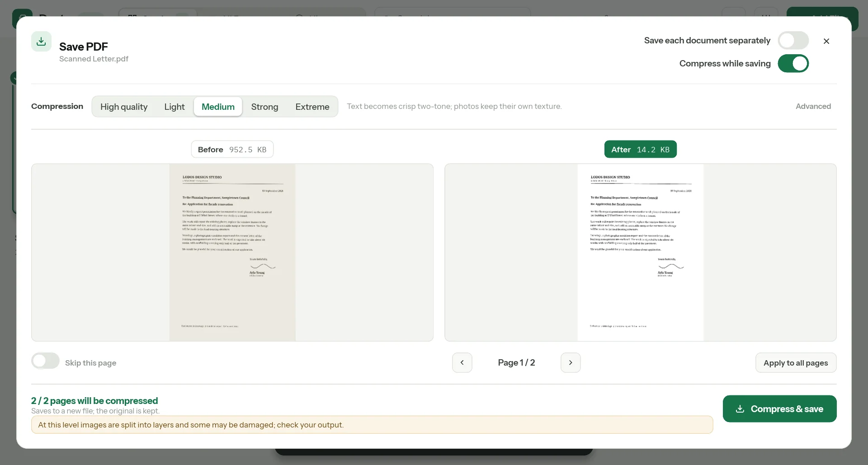868x465 pixels.
Task: Click Scanned Letter.pdf file name
Action: tap(94, 59)
